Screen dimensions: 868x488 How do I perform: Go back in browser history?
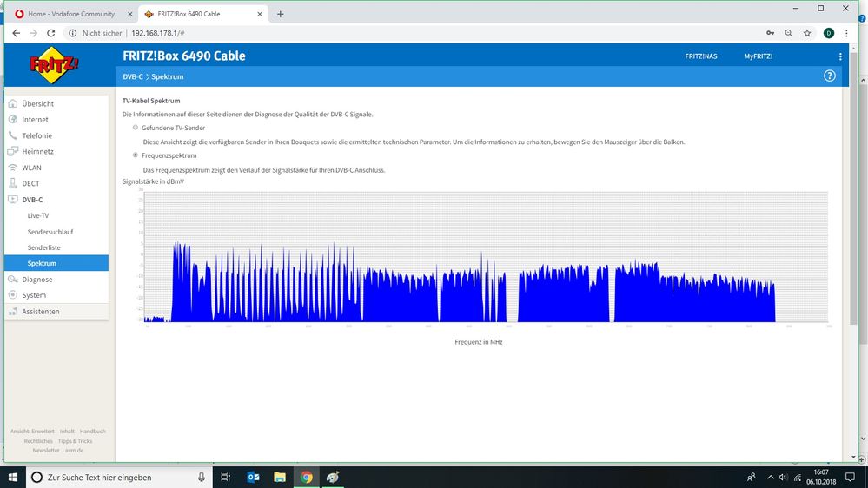click(x=16, y=33)
